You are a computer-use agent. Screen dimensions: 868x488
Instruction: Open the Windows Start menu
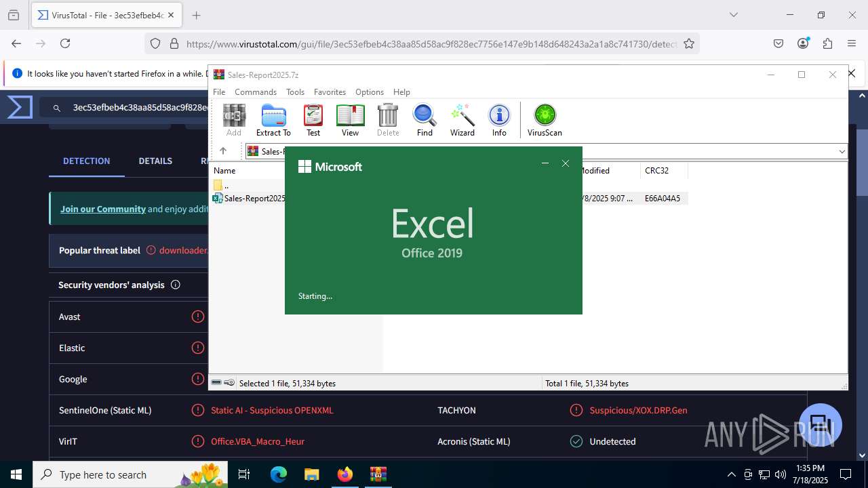16,474
